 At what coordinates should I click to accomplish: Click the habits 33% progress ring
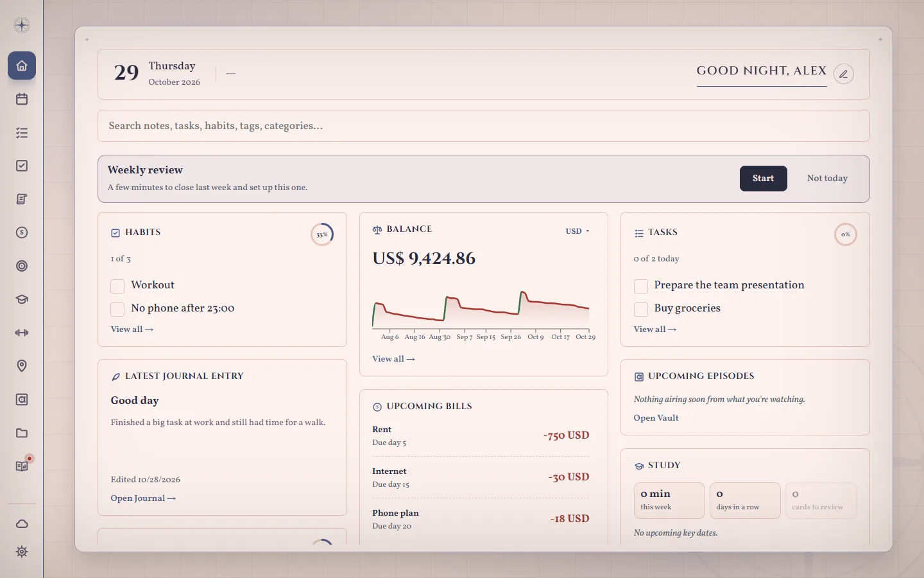322,234
